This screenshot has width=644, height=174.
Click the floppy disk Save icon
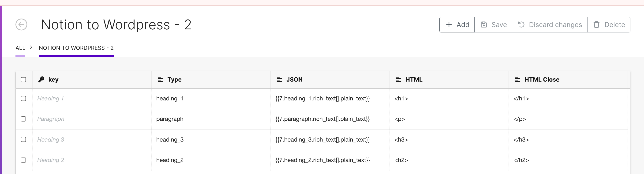(484, 24)
